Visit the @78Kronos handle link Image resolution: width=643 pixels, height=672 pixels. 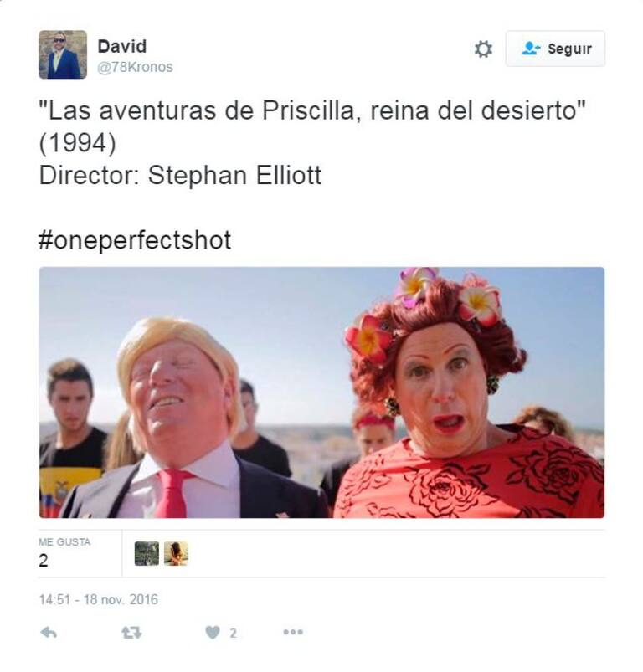tap(135, 67)
